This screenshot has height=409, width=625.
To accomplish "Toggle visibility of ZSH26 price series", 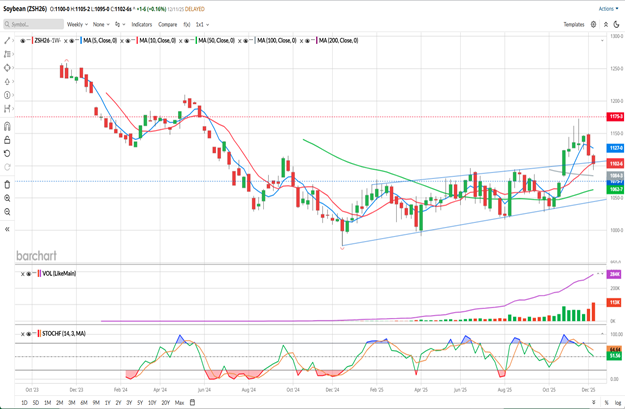I will click(x=23, y=41).
